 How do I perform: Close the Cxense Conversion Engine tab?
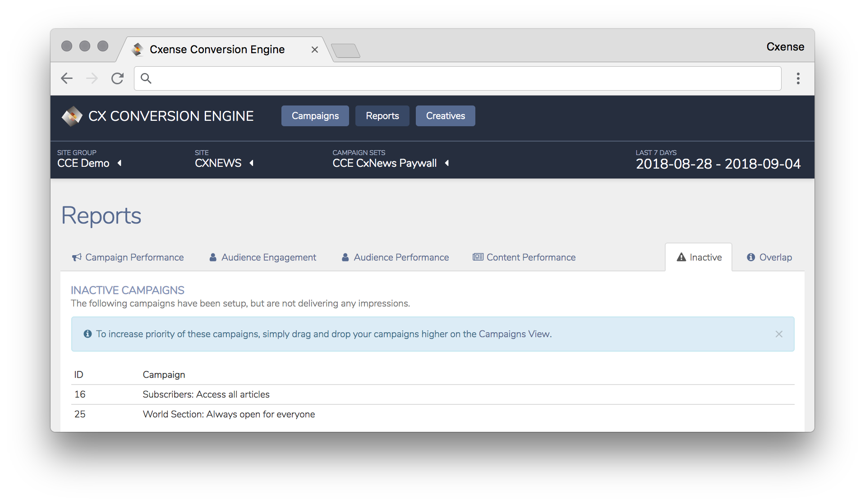coord(315,50)
